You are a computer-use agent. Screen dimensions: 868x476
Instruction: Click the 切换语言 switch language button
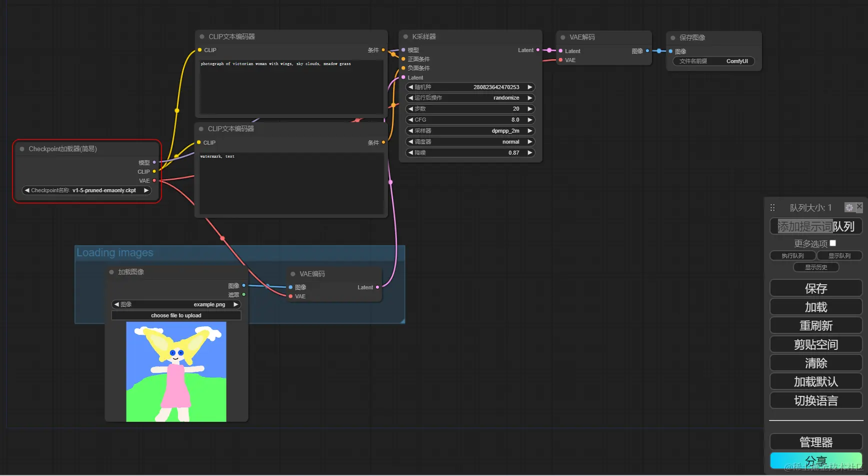tap(816, 400)
